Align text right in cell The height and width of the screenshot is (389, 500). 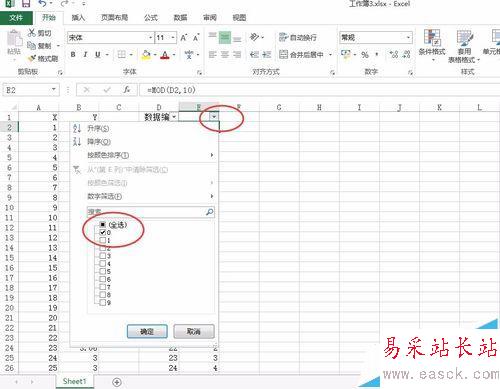pos(237,54)
